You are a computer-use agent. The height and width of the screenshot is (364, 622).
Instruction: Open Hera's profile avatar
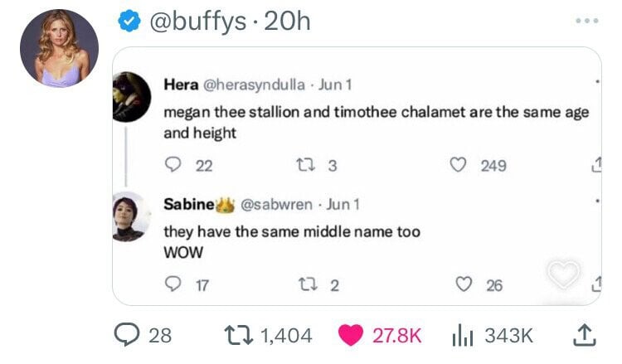coord(132,97)
